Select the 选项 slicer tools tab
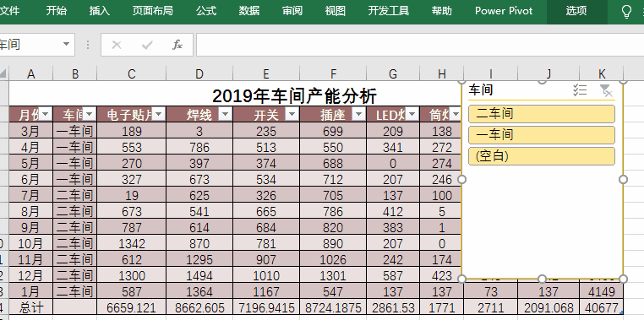 pyautogui.click(x=576, y=12)
